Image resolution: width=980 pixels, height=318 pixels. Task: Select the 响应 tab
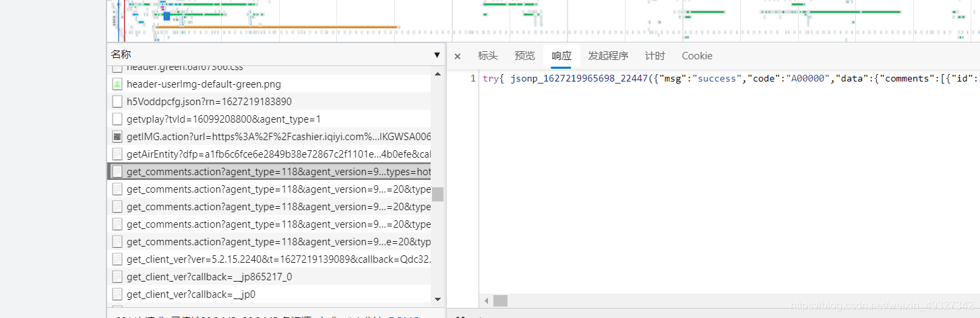[x=561, y=56]
